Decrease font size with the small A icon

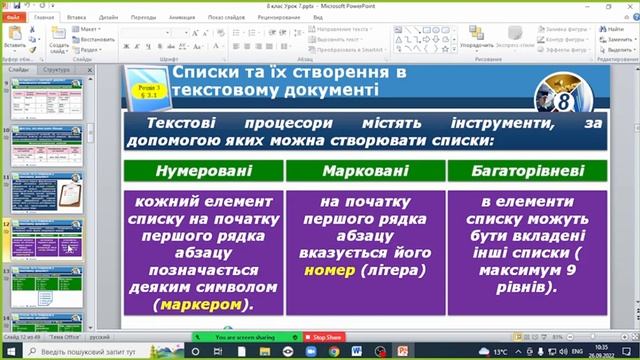[x=205, y=33]
